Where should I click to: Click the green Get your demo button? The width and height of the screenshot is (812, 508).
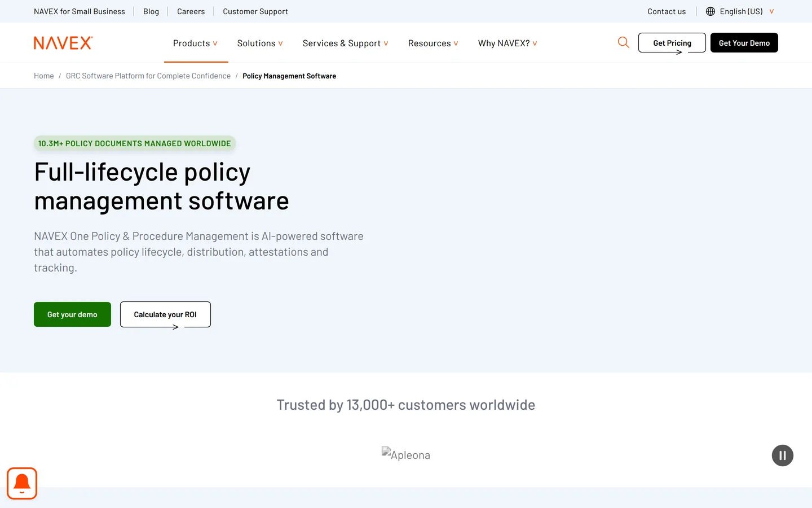point(72,314)
